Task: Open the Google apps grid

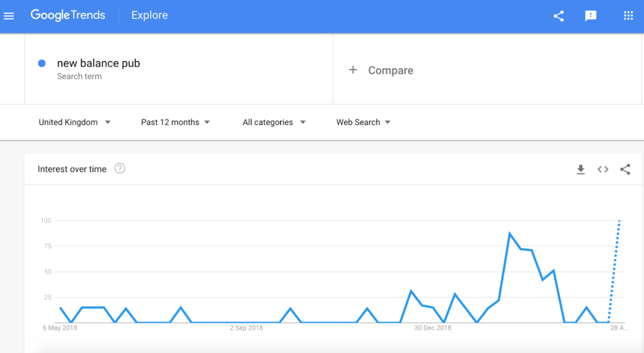Action: 628,16
